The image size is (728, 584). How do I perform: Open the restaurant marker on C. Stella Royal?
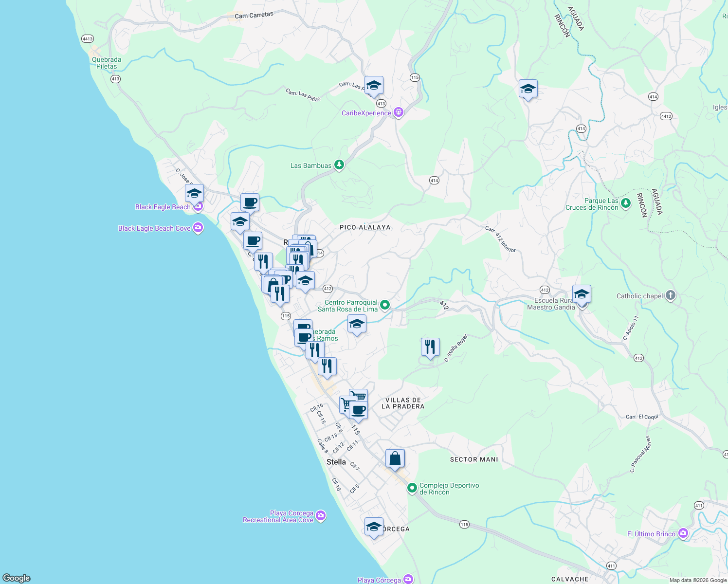point(430,347)
